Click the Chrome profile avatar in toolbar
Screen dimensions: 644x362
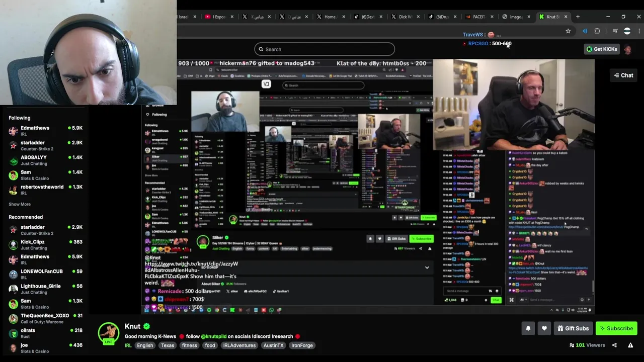pyautogui.click(x=627, y=31)
